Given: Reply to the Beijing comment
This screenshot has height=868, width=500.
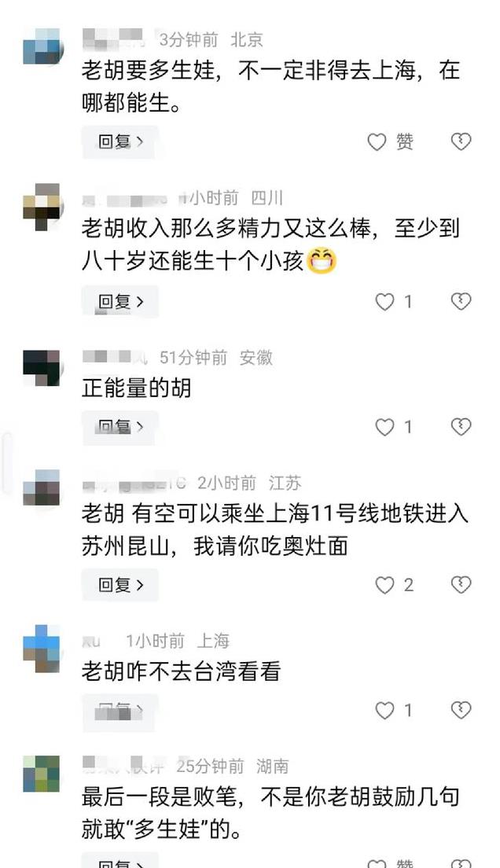Looking at the screenshot, I should 120,142.
